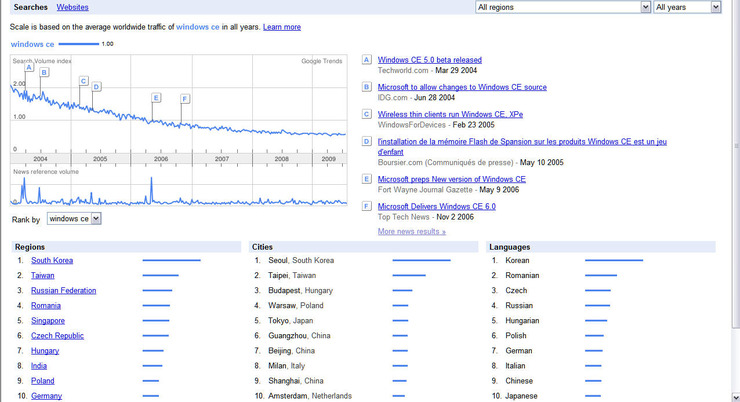Open Germany region link
This screenshot has width=740, height=402.
pos(46,396)
